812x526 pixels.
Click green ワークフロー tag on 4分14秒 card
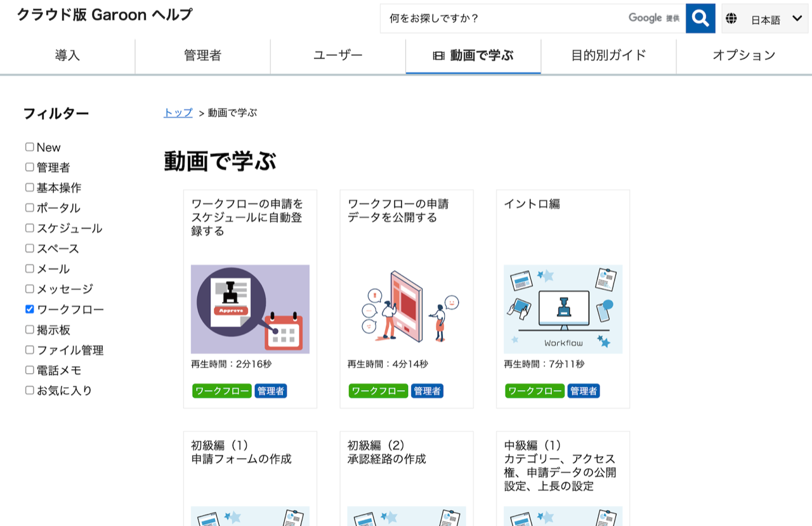pos(378,391)
